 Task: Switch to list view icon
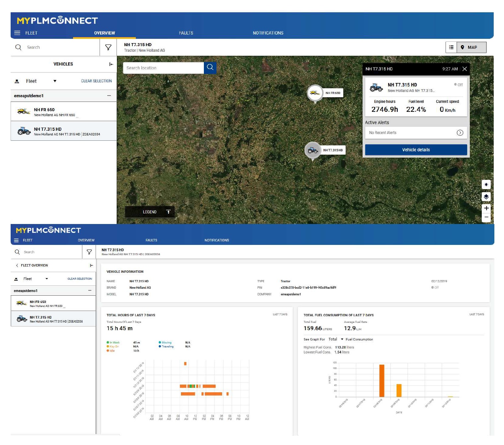[451, 47]
